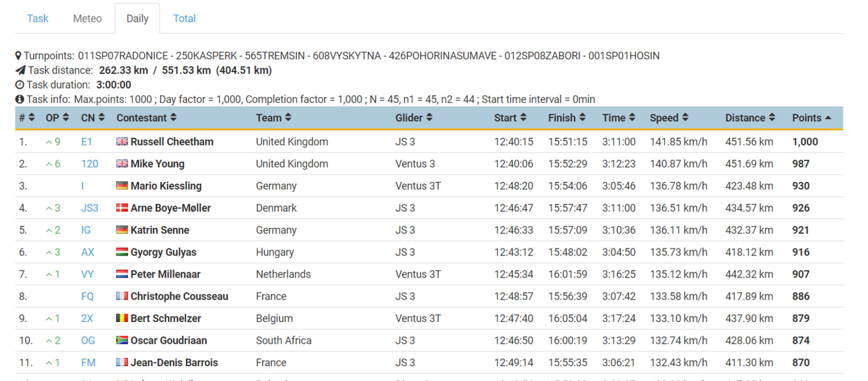The width and height of the screenshot is (868, 381).
Task: Sort results by Speed column
Action: pos(668,118)
